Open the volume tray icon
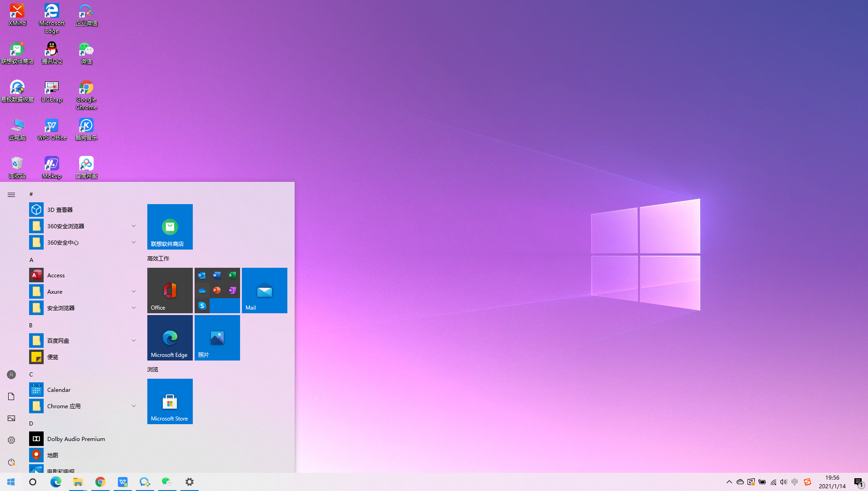Image resolution: width=868 pixels, height=491 pixels. click(x=783, y=482)
